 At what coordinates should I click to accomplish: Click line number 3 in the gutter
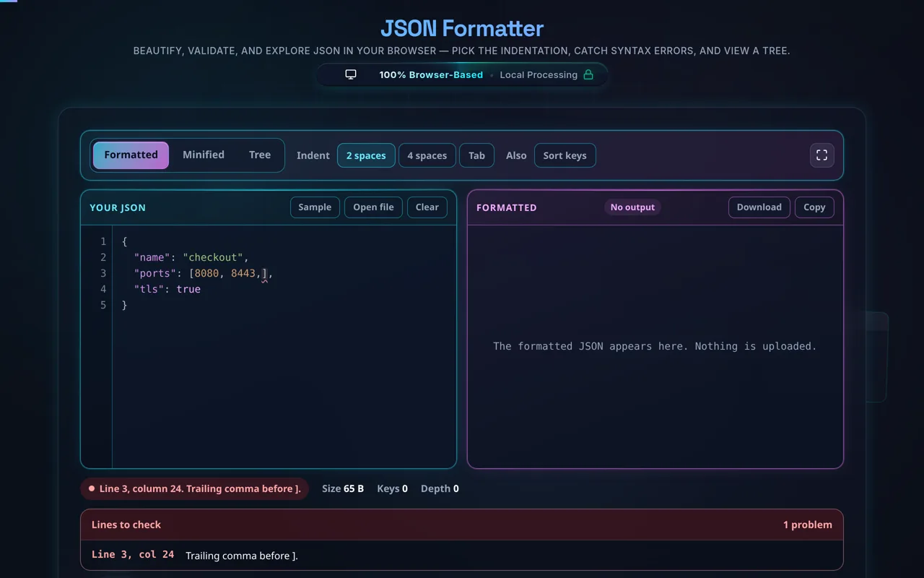point(103,273)
